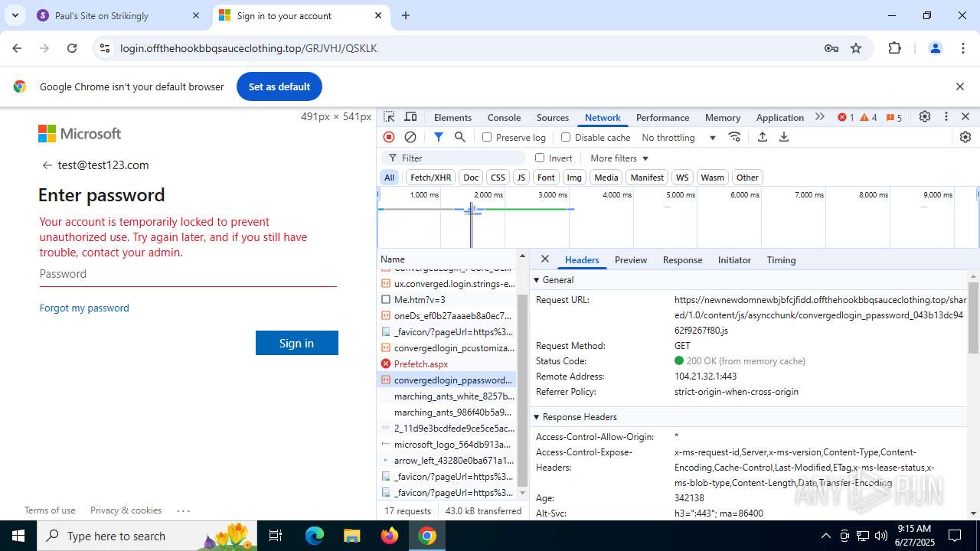The height and width of the screenshot is (551, 980).
Task: Toggle the network filter funnel icon
Action: (x=438, y=137)
